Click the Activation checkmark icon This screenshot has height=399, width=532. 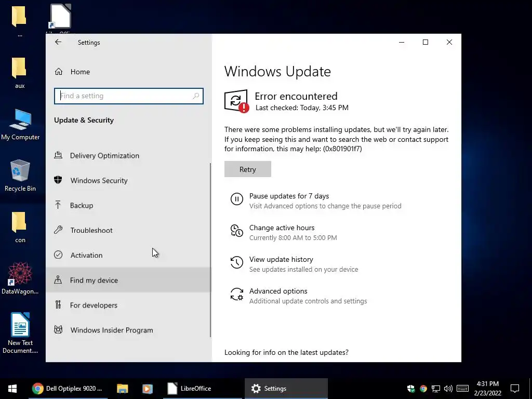(x=58, y=255)
